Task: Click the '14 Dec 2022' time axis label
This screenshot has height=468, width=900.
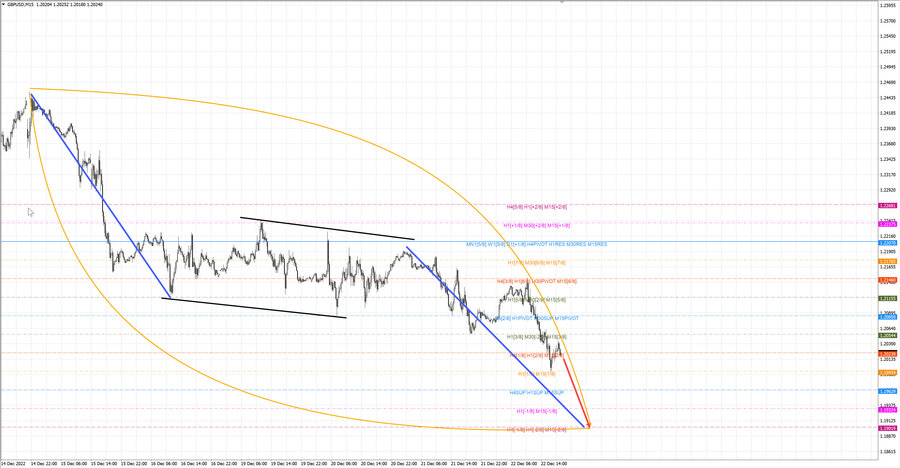Action: point(13,463)
